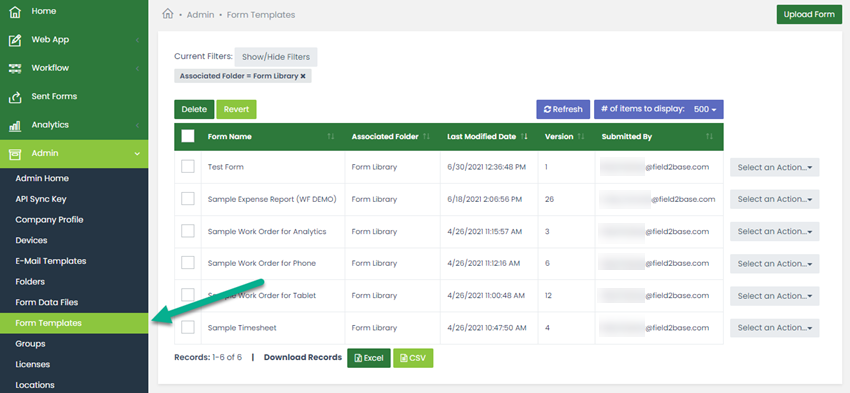
Task: Sort by Form Name column arrows
Action: tap(331, 137)
